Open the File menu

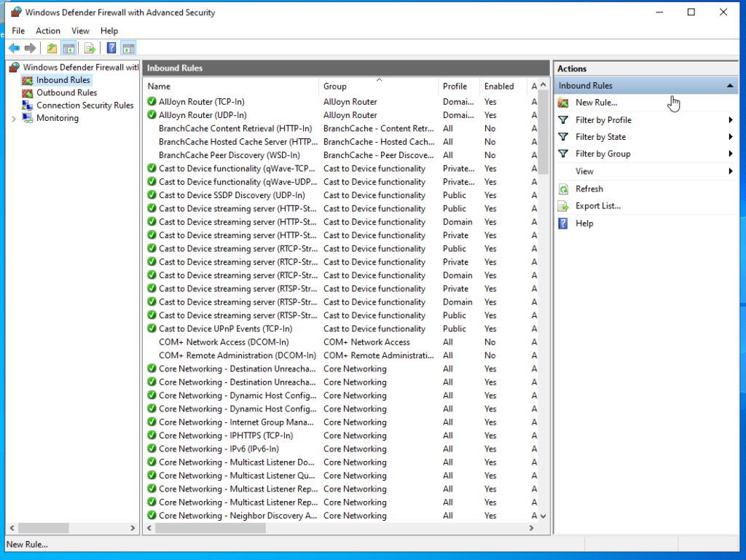point(18,31)
